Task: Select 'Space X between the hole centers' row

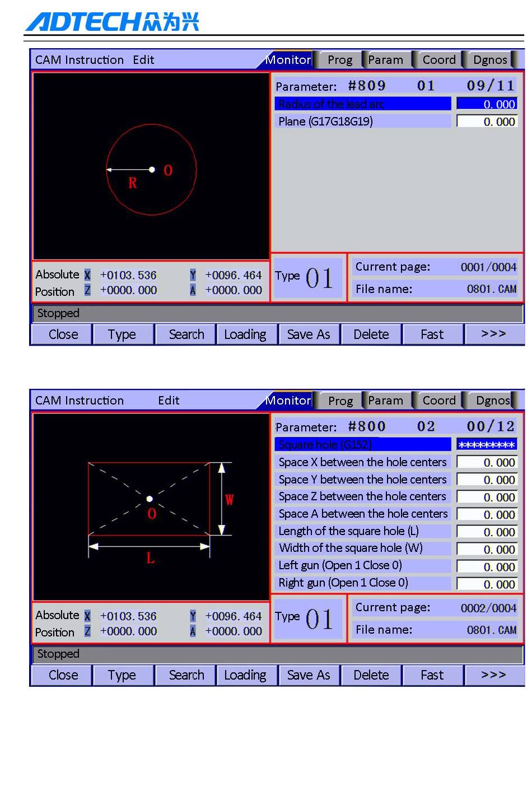Action: coord(363,462)
